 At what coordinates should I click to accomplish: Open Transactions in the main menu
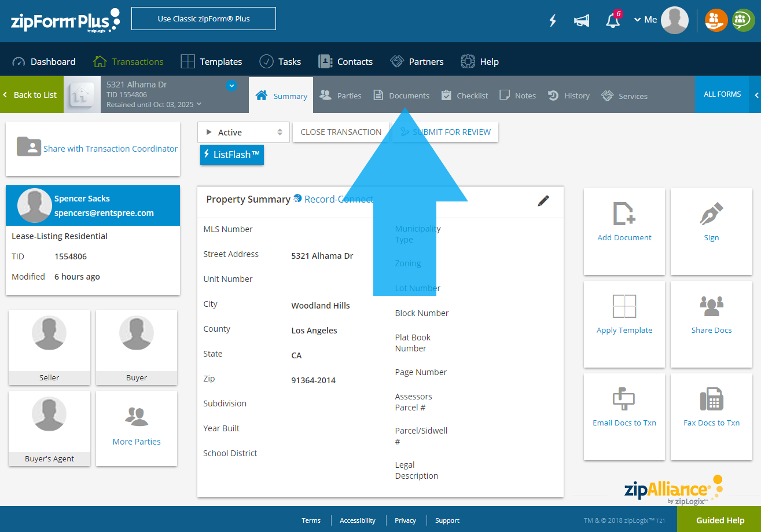click(128, 61)
